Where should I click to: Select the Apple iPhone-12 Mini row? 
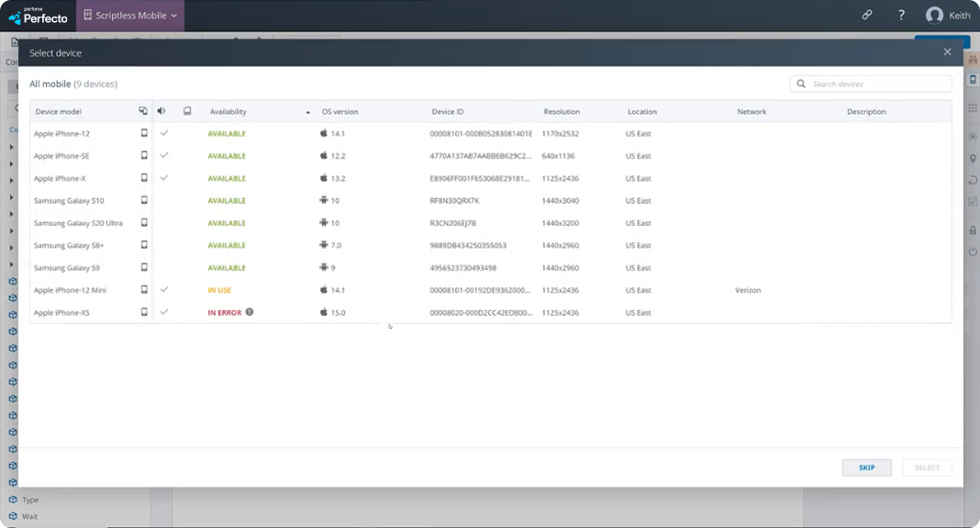coord(491,290)
